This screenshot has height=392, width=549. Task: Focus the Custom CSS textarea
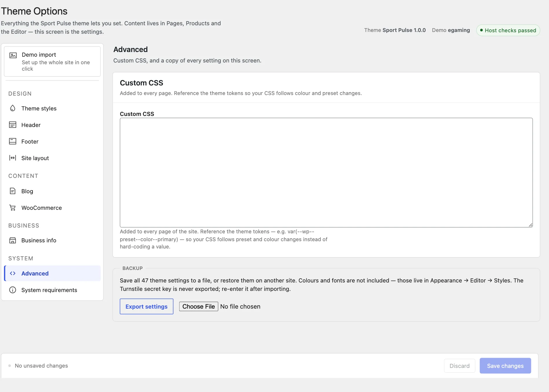(326, 173)
